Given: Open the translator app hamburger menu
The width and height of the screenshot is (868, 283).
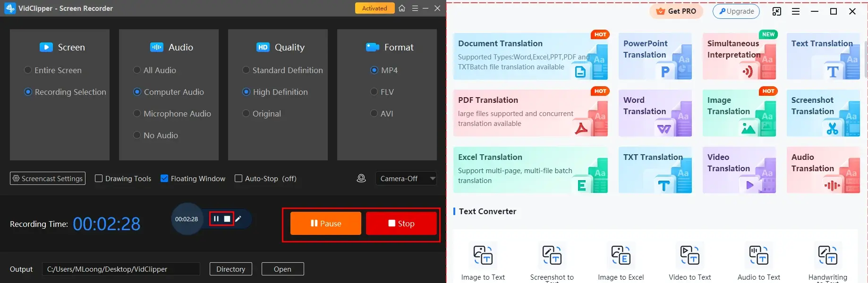Looking at the screenshot, I should coord(796,11).
